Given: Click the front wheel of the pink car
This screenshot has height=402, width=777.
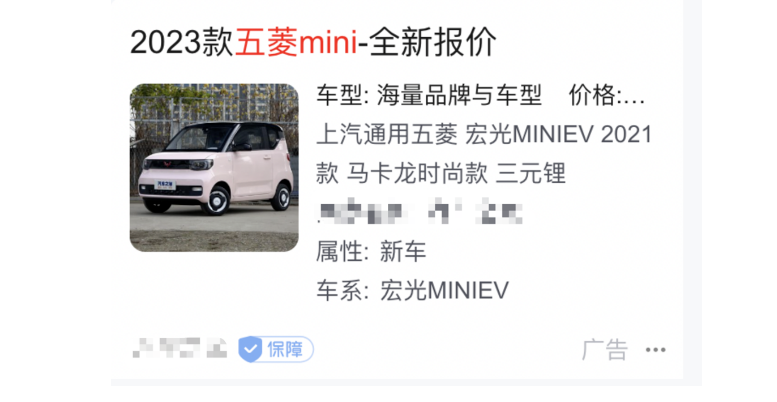Looking at the screenshot, I should point(217,200).
